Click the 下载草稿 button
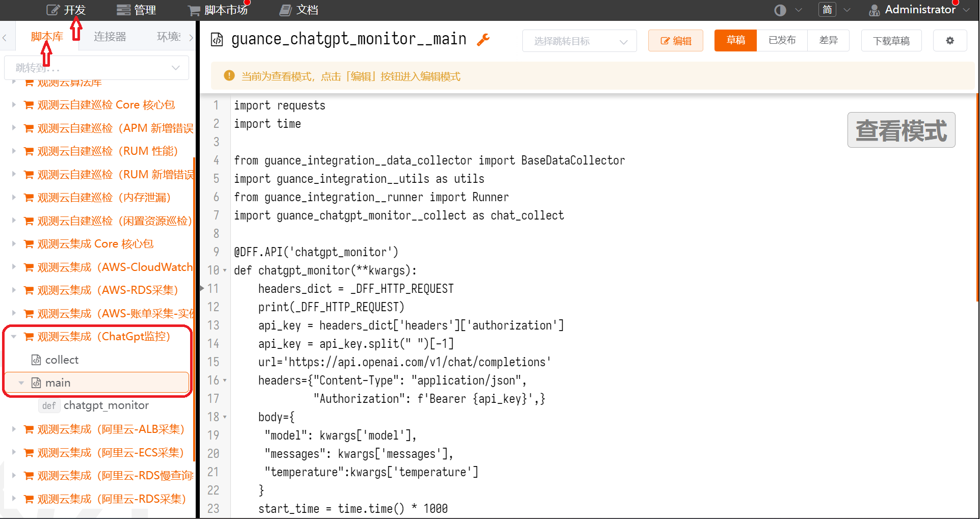 (x=891, y=41)
